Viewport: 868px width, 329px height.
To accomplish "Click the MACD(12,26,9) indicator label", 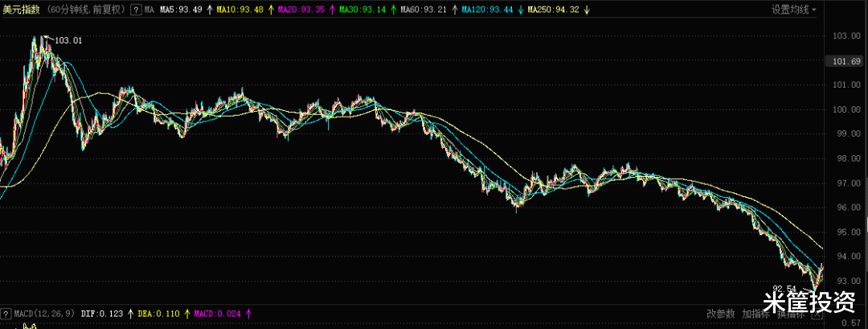I will tap(44, 314).
